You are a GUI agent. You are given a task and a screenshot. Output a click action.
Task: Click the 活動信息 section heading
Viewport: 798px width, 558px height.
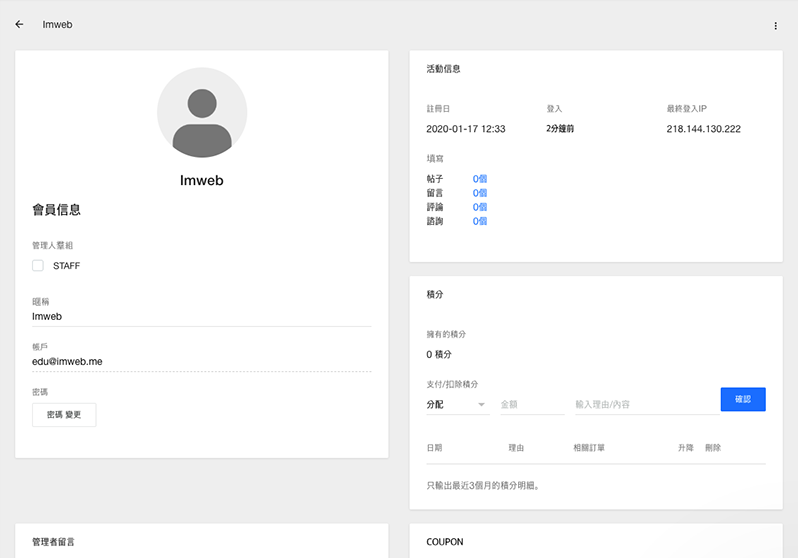tap(443, 69)
